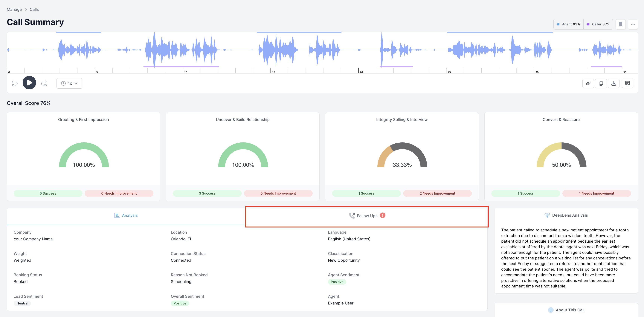Viewport: 644px width, 317px height.
Task: Switch to the Follow Ups tab
Action: point(367,216)
